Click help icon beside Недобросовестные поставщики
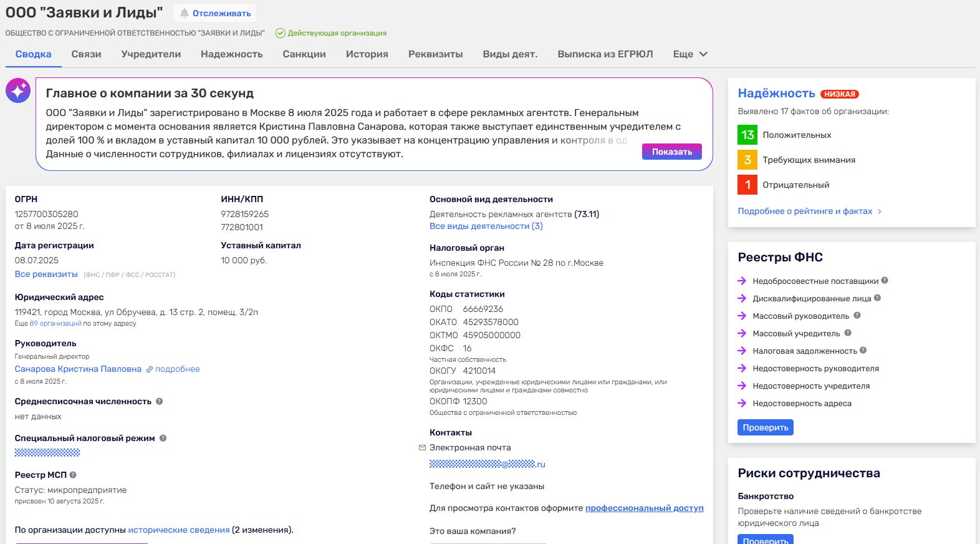The width and height of the screenshot is (980, 544). pos(885,281)
